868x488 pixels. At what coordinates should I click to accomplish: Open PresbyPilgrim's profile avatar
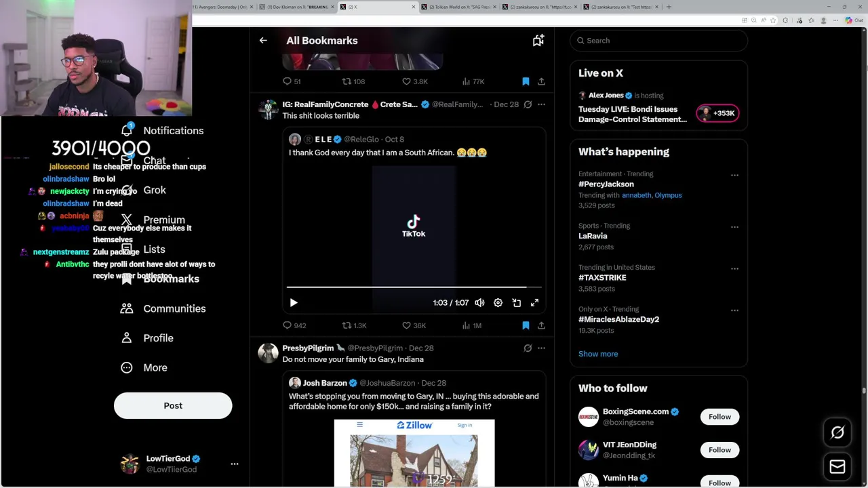tap(269, 354)
